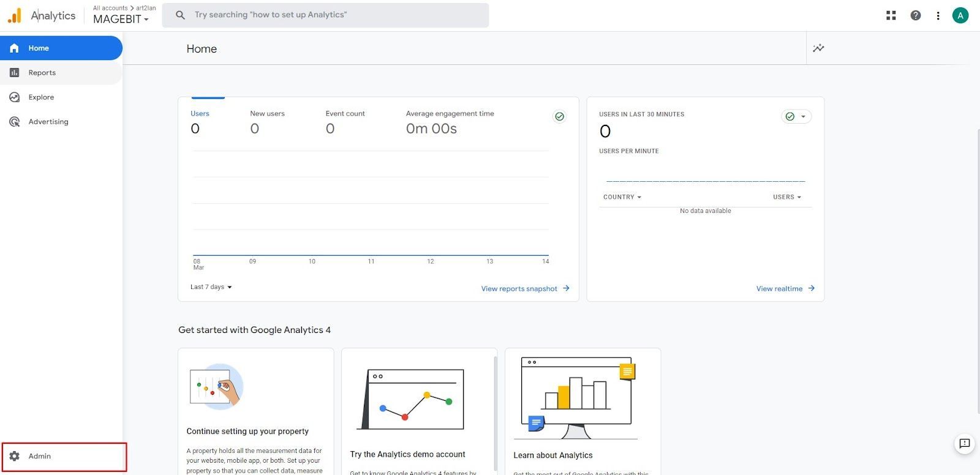Open the Last 7 days date dropdown
The image size is (980, 475).
click(x=211, y=287)
